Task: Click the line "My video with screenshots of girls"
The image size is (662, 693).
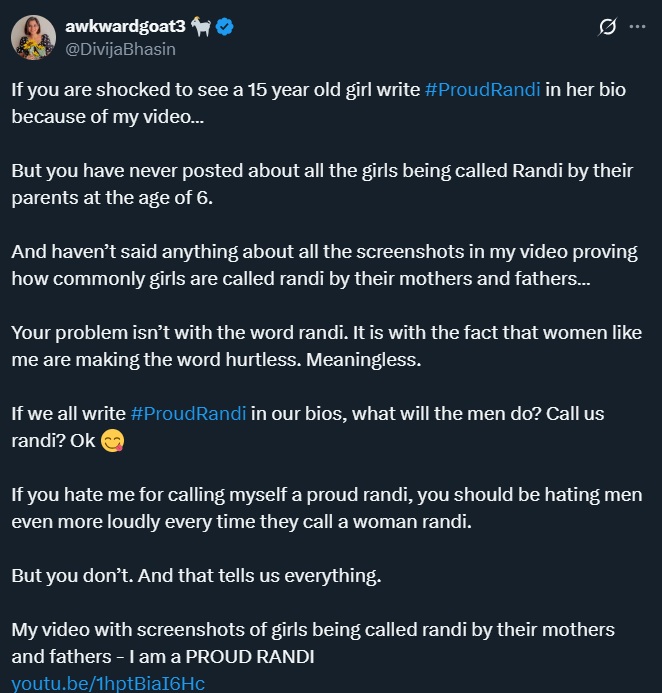Action: click(x=312, y=630)
